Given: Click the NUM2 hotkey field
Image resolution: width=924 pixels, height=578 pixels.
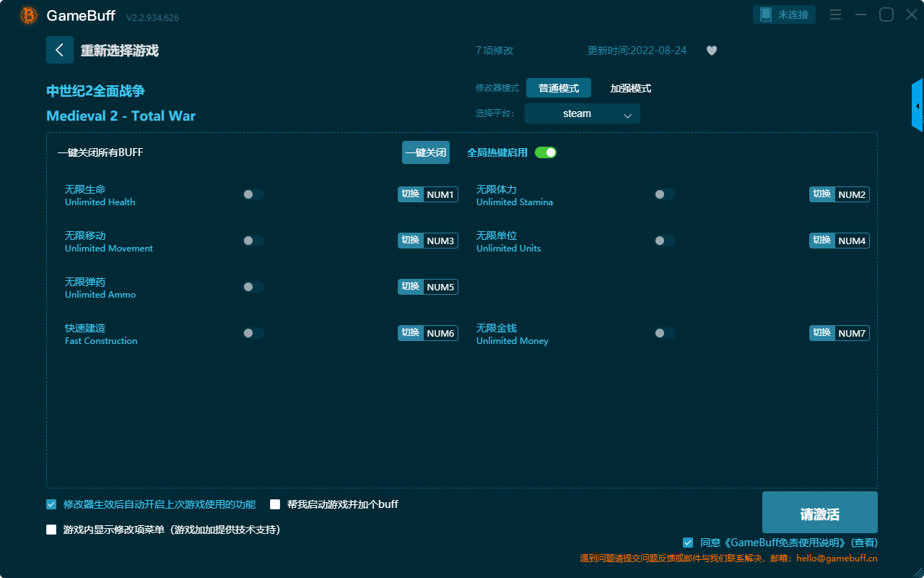Looking at the screenshot, I should pyautogui.click(x=852, y=194).
